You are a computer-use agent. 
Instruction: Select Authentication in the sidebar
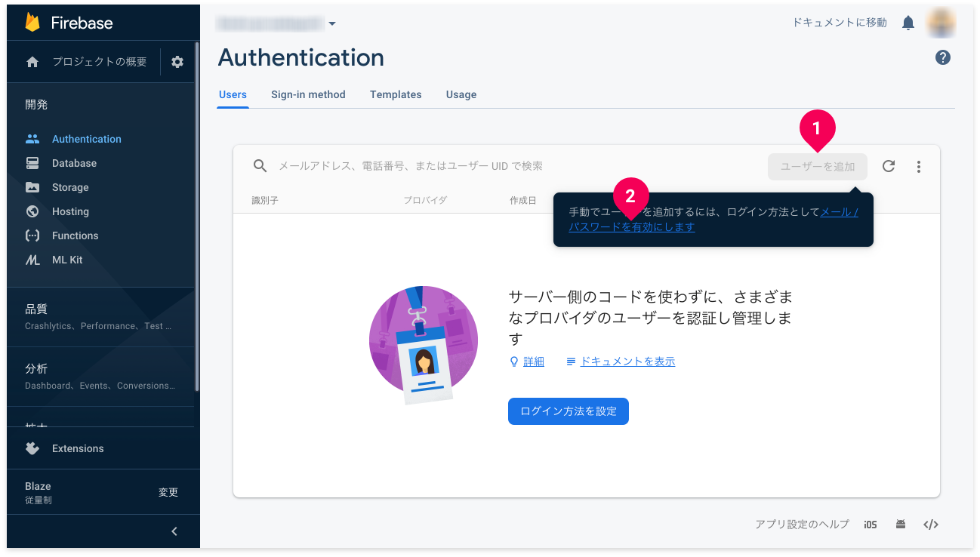pyautogui.click(x=87, y=139)
